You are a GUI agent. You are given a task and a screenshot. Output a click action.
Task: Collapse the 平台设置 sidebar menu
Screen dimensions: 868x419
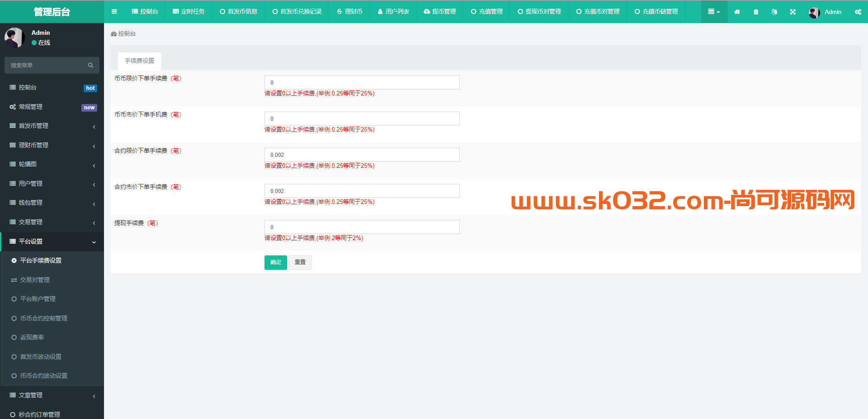coord(52,241)
